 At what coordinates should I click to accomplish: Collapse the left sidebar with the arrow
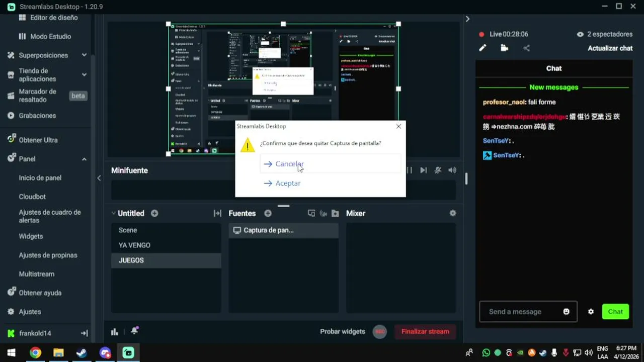click(99, 178)
